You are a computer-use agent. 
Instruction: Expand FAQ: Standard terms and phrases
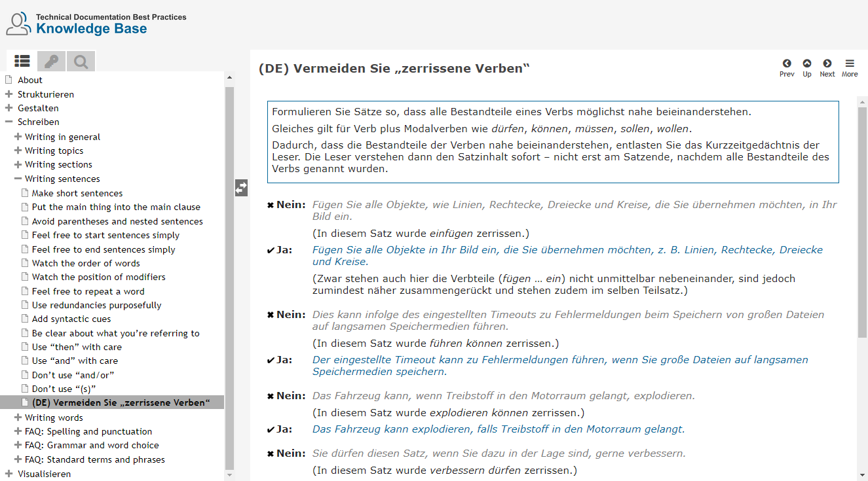pyautogui.click(x=18, y=459)
